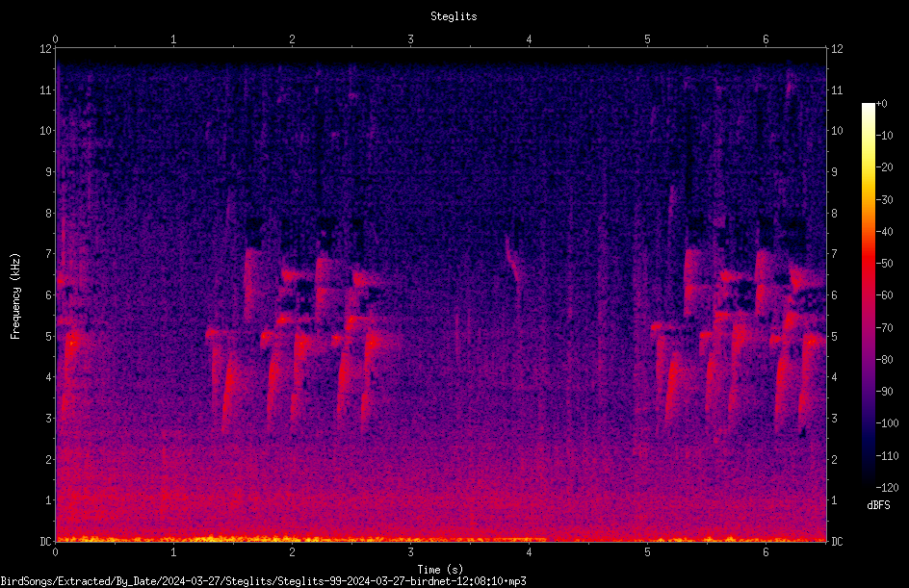909x588 pixels.
Task: Click the DC label on left axis
Action: [45, 542]
